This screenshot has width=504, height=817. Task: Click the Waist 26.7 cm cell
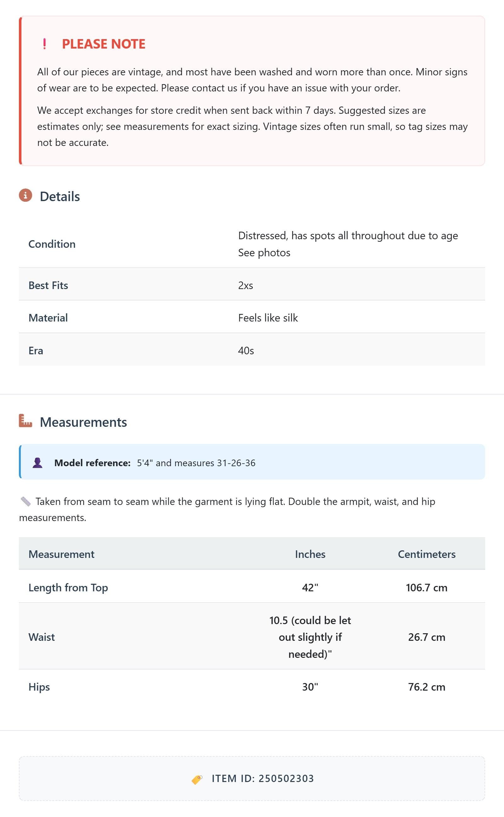click(x=427, y=637)
